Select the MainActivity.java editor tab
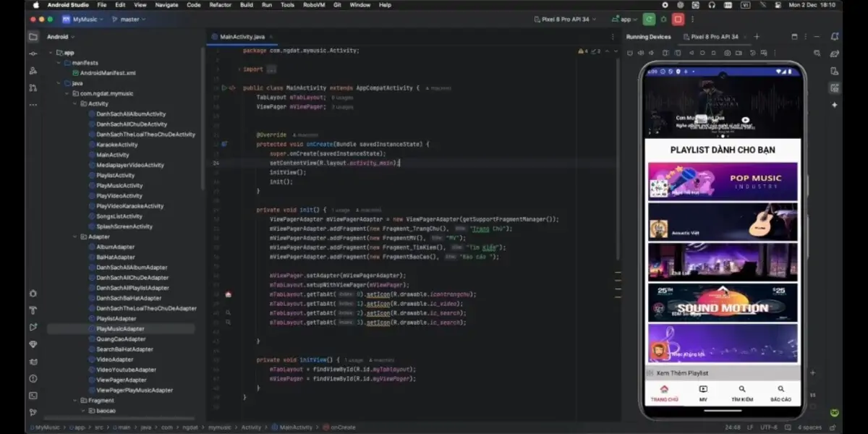 [x=242, y=37]
